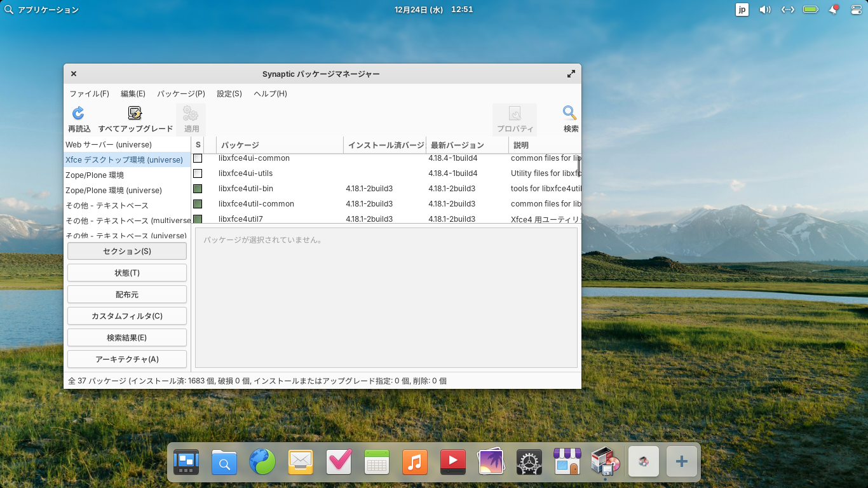Image resolution: width=868 pixels, height=488 pixels.
Task: Open the sound volume indicator menu
Action: pyautogui.click(x=765, y=10)
